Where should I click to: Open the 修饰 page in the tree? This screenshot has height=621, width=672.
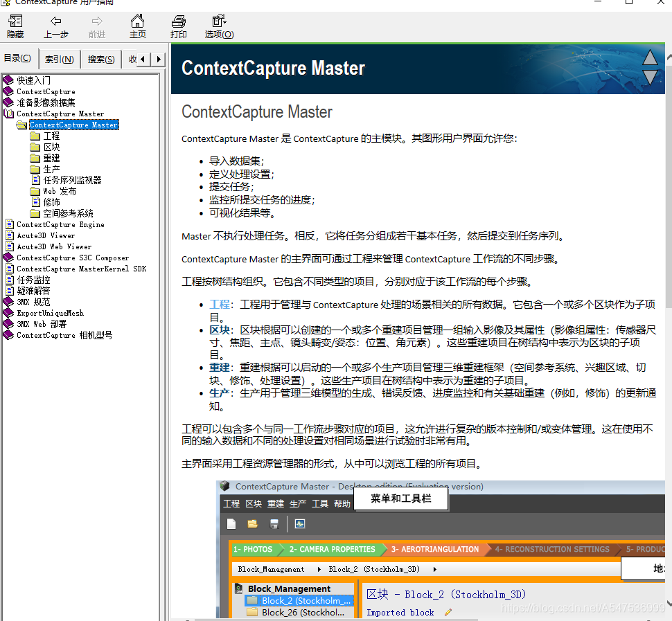pos(46,202)
